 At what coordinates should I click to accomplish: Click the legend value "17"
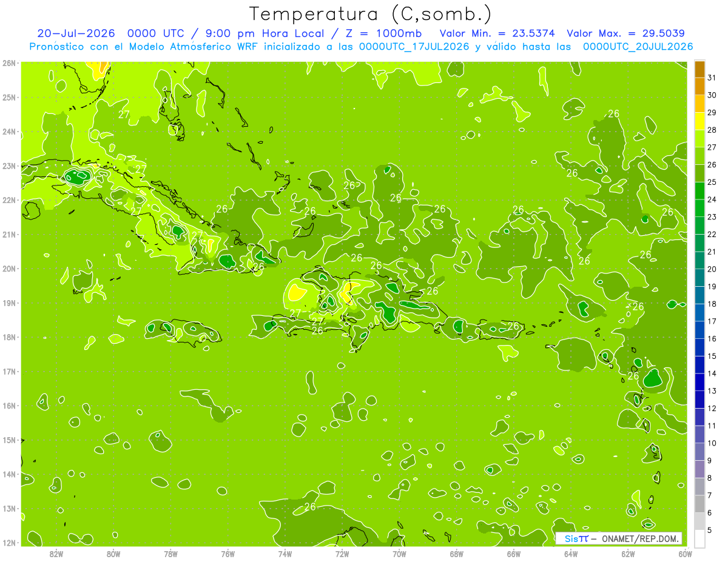tap(712, 321)
